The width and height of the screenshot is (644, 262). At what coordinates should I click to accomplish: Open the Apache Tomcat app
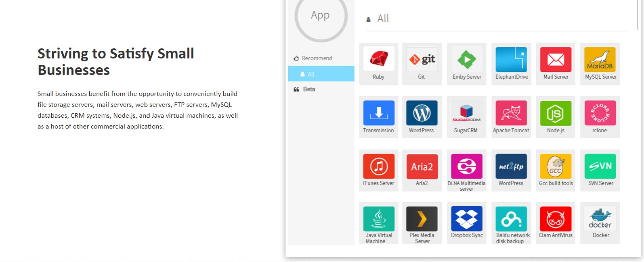coord(511,113)
